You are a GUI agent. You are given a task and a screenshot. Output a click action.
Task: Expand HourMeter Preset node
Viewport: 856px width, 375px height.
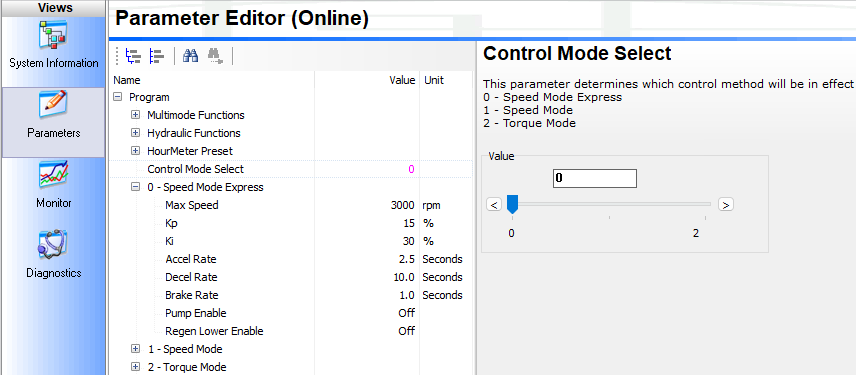(135, 151)
